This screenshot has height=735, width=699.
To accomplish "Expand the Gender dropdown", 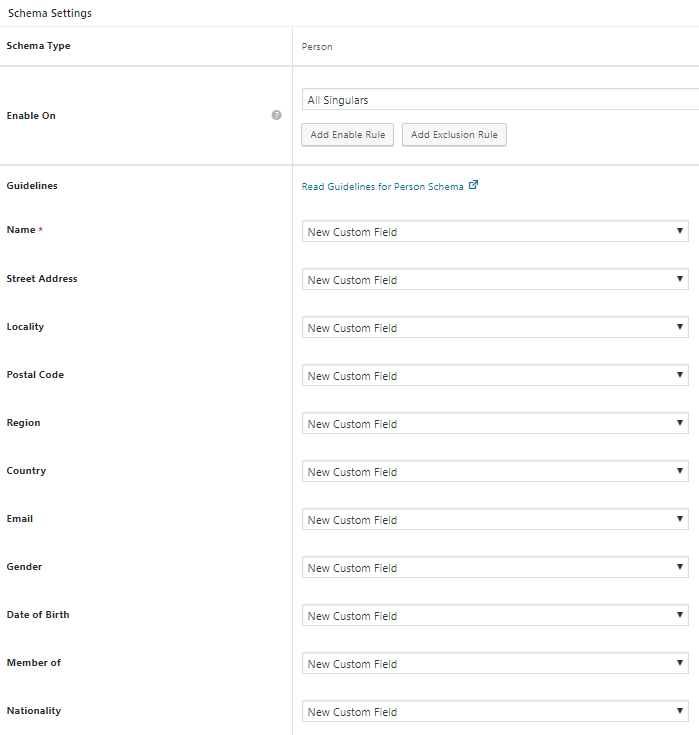I will [495, 567].
